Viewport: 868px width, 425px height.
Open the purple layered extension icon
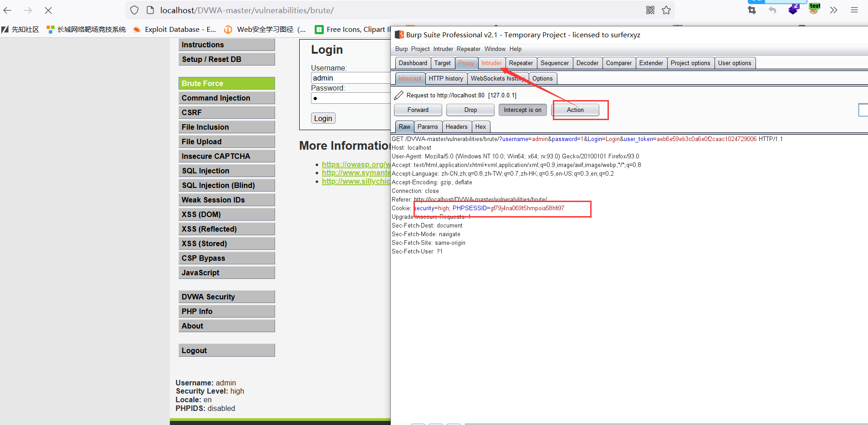tap(793, 9)
